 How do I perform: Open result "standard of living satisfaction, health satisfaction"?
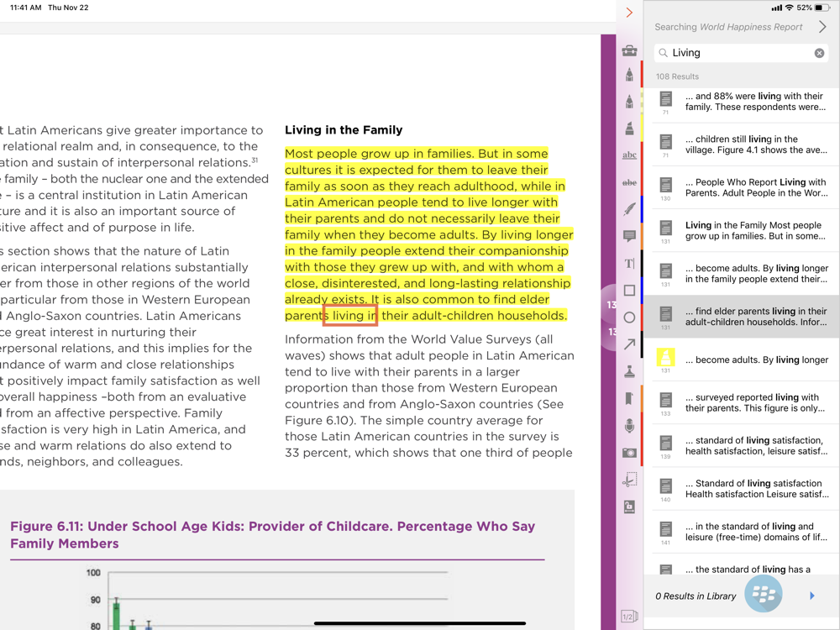point(742,446)
